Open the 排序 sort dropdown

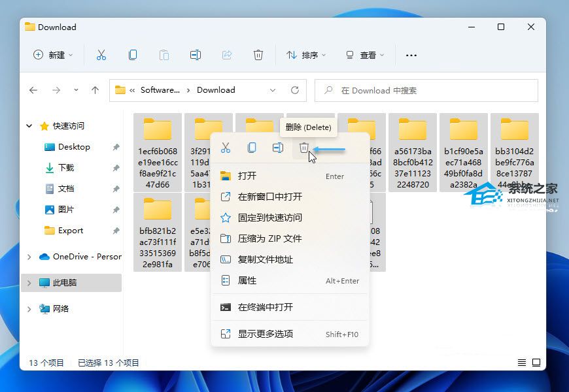click(306, 56)
